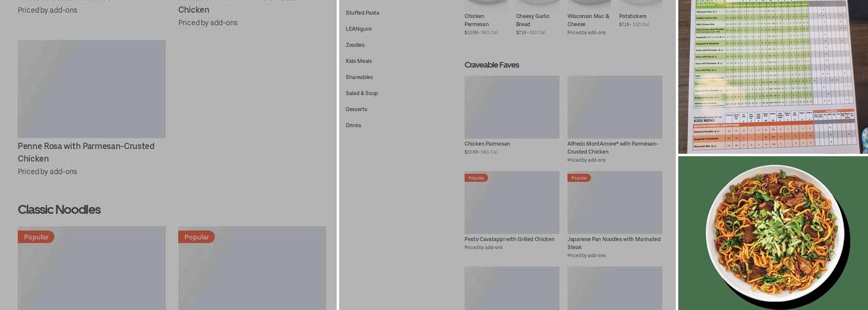This screenshot has height=310, width=868.
Task: Navigate to Desserts in sidebar
Action: [x=356, y=110]
